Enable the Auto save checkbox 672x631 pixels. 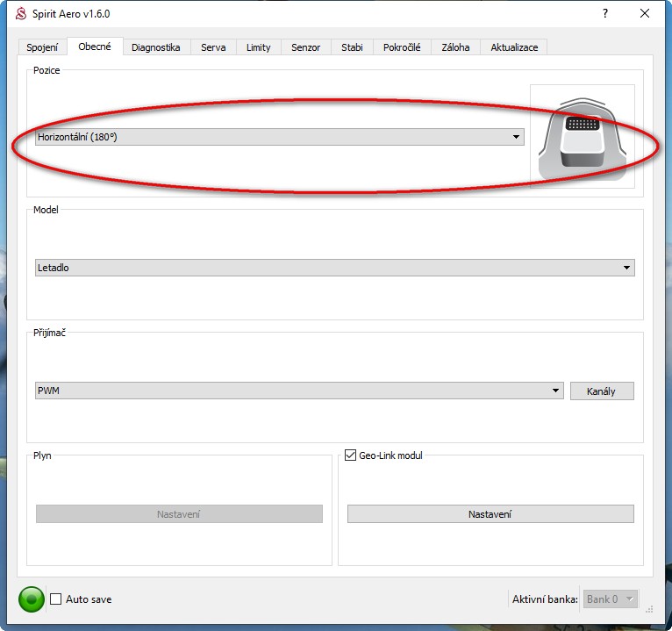click(56, 599)
